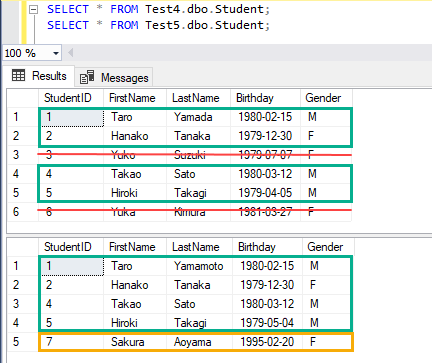432x363 pixels.
Task: Select Gender header in second result grid
Action: [328, 247]
